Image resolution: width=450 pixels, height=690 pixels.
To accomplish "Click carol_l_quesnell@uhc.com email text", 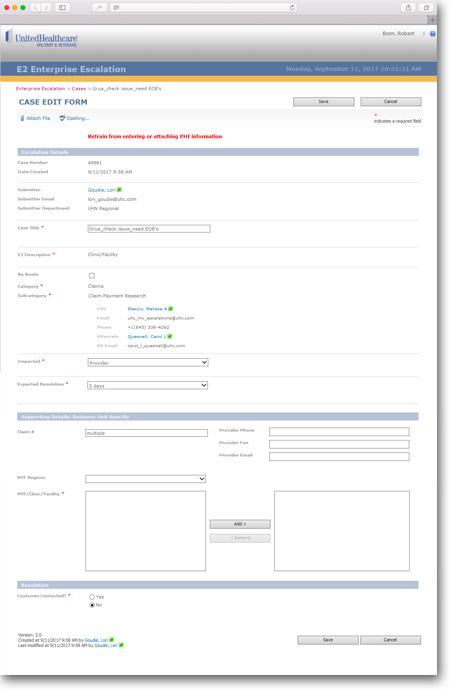I will pos(156,346).
